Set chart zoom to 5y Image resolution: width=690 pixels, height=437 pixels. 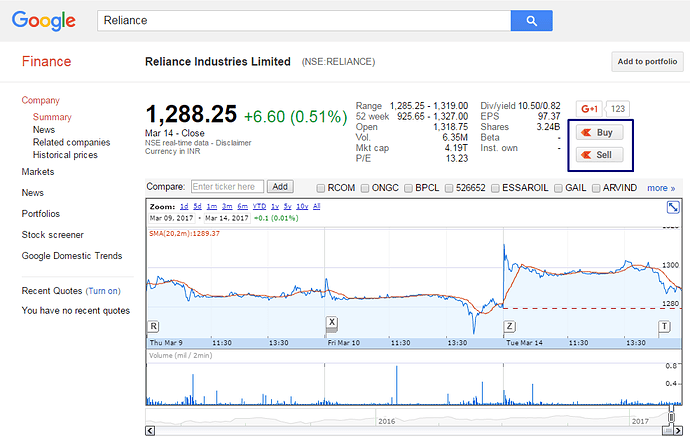point(288,206)
